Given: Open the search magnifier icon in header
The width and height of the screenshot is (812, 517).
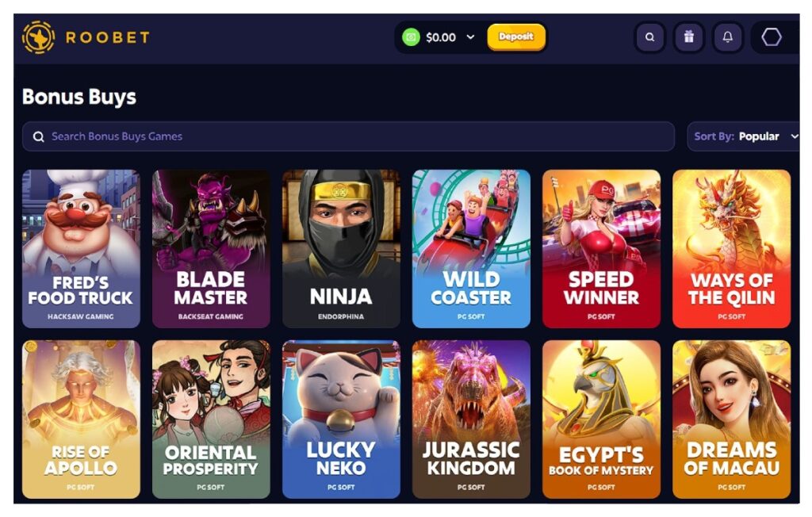Looking at the screenshot, I should [649, 37].
